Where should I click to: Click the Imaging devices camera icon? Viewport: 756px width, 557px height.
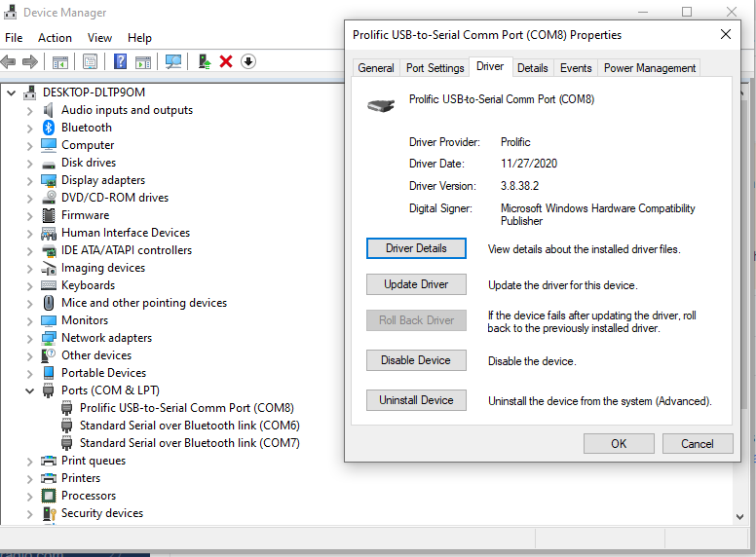point(49,268)
